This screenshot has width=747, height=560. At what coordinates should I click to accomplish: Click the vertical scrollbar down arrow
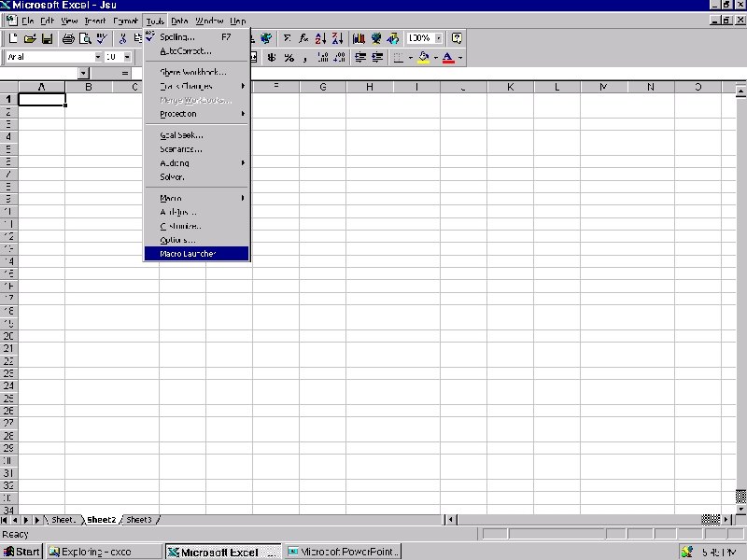[740, 510]
